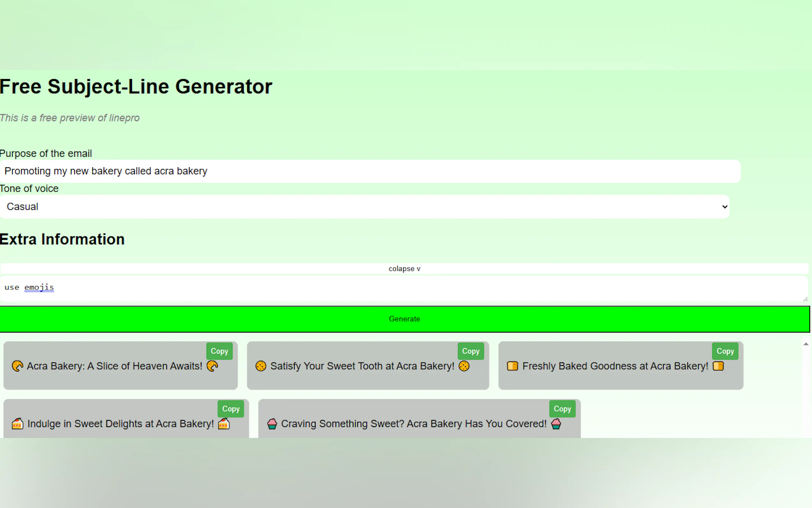Viewport: 812px width, 508px height.
Task: Click the cupcake emoji after Has You Covered!
Action: [556, 424]
